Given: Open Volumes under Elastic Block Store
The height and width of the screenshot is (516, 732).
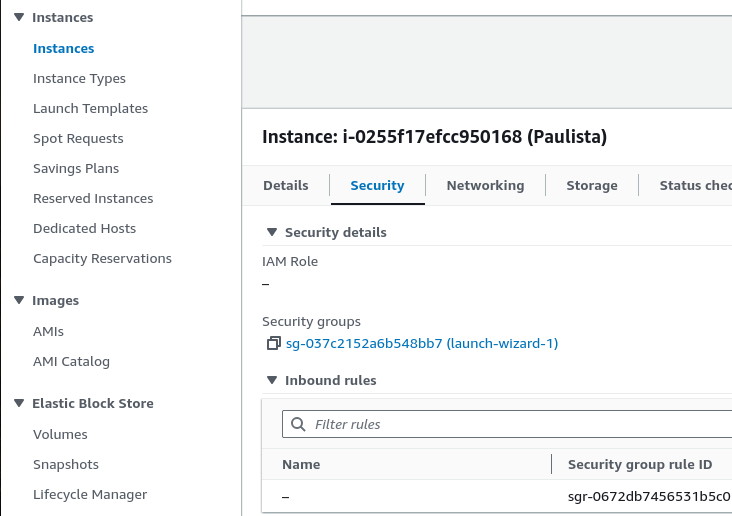Looking at the screenshot, I should pos(60,434).
